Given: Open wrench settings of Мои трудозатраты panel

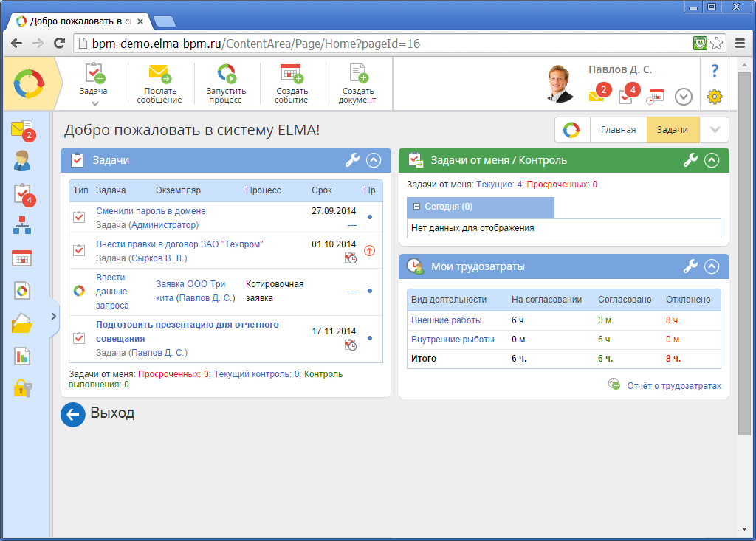Looking at the screenshot, I should click(690, 266).
